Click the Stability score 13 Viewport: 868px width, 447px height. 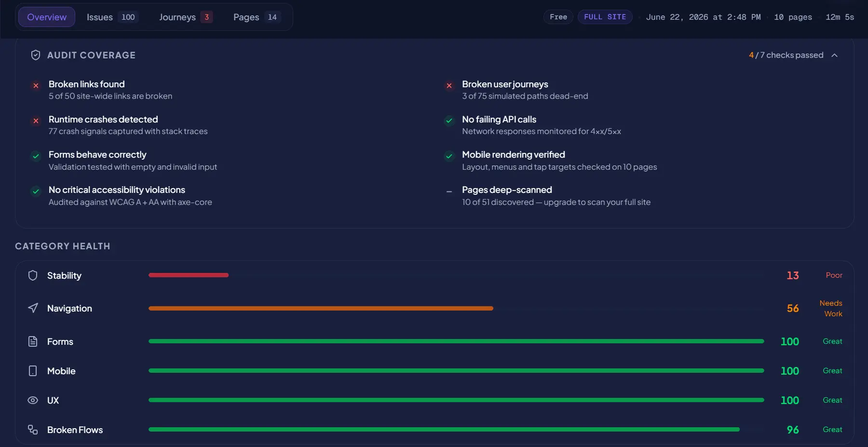pyautogui.click(x=793, y=275)
